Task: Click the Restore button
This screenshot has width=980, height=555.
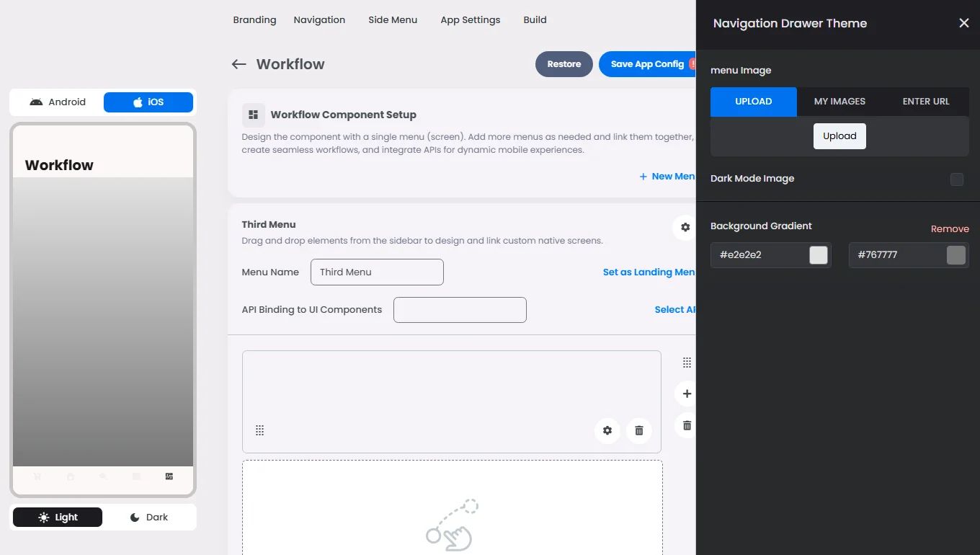Action: 564,64
